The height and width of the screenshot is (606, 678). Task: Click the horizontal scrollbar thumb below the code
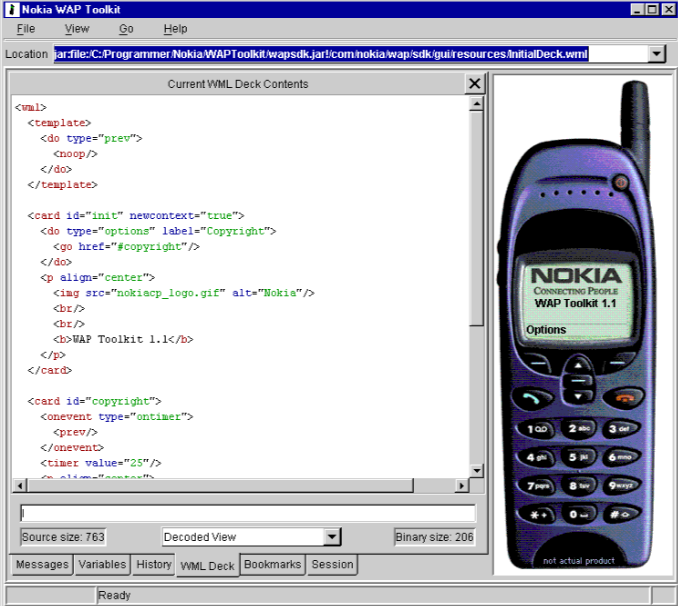(x=221, y=485)
